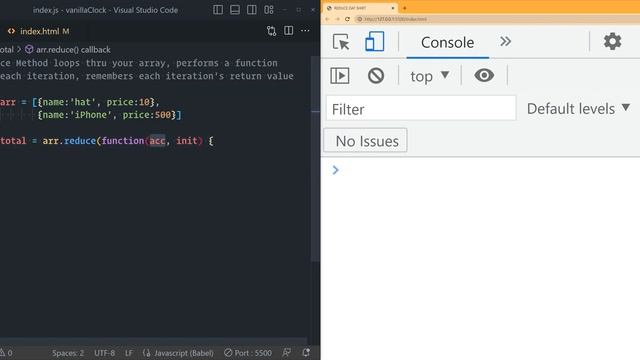Reload the browser page
The image size is (640, 360).
click(347, 19)
